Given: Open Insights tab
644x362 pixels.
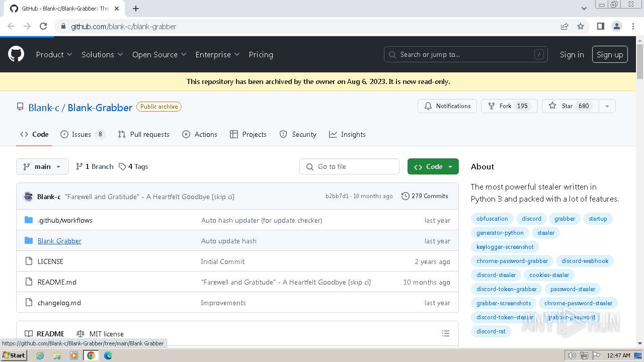Looking at the screenshot, I should point(347,134).
